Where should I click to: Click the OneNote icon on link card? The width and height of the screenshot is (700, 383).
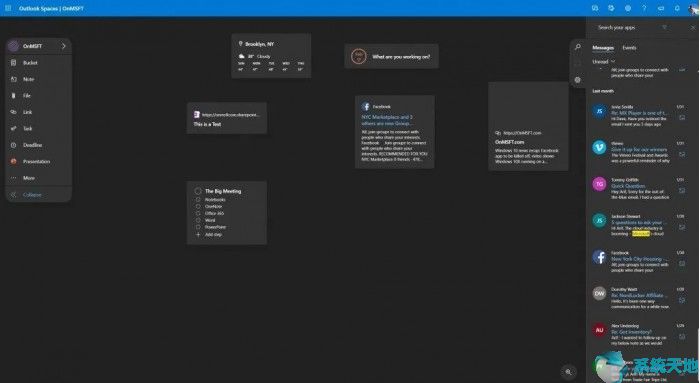point(196,115)
